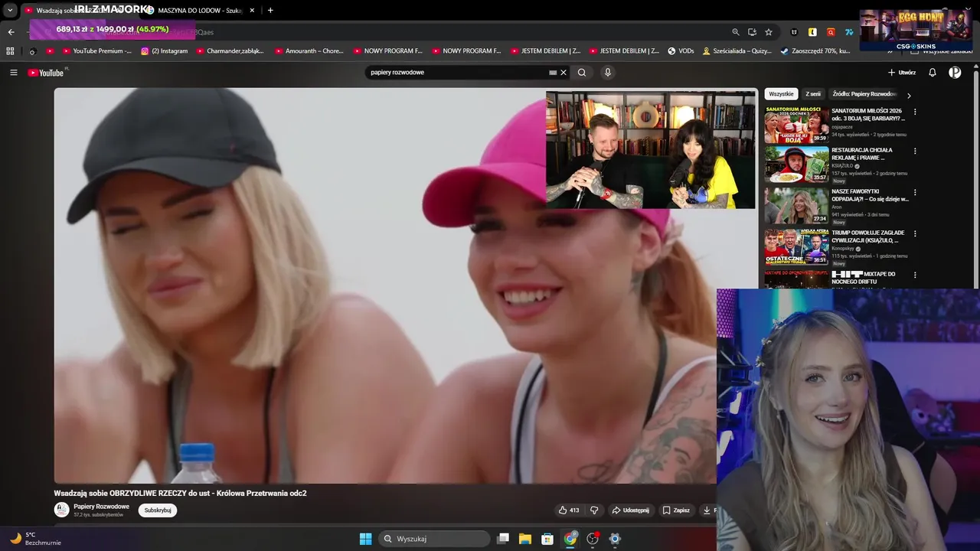The height and width of the screenshot is (551, 980).
Task: Dislike the video with thumbs down
Action: [x=594, y=510]
